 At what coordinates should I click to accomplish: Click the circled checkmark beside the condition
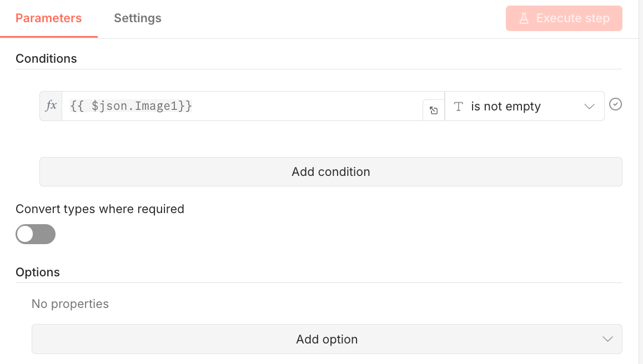pyautogui.click(x=615, y=104)
